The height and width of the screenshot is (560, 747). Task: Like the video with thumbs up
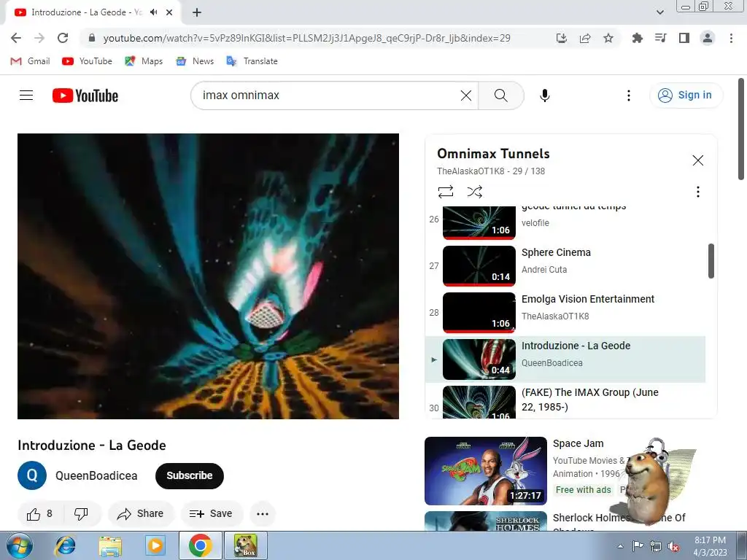coord(40,514)
